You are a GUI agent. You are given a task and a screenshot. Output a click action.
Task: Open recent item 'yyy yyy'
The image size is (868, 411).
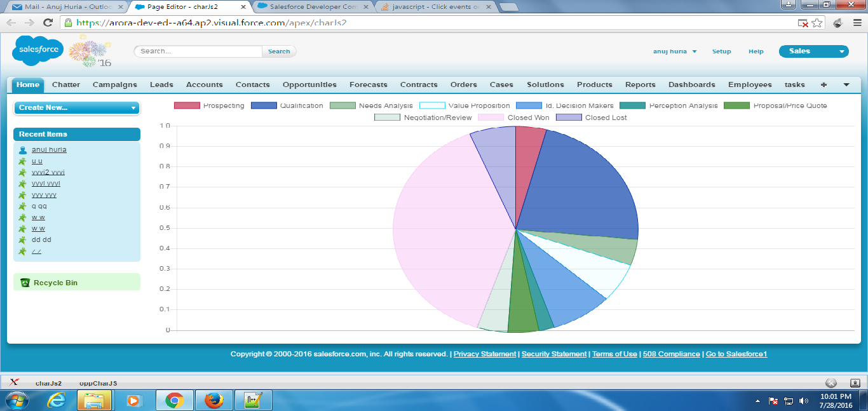click(44, 195)
